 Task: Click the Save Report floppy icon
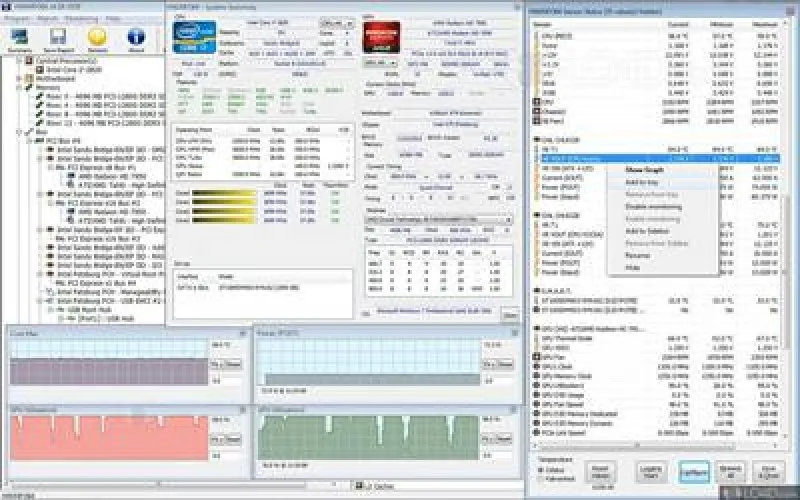point(58,38)
